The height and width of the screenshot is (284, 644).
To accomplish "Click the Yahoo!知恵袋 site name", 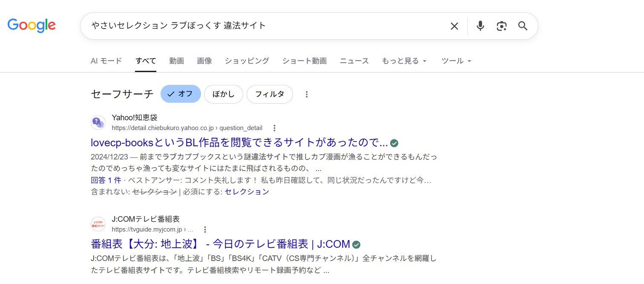I will coord(135,118).
